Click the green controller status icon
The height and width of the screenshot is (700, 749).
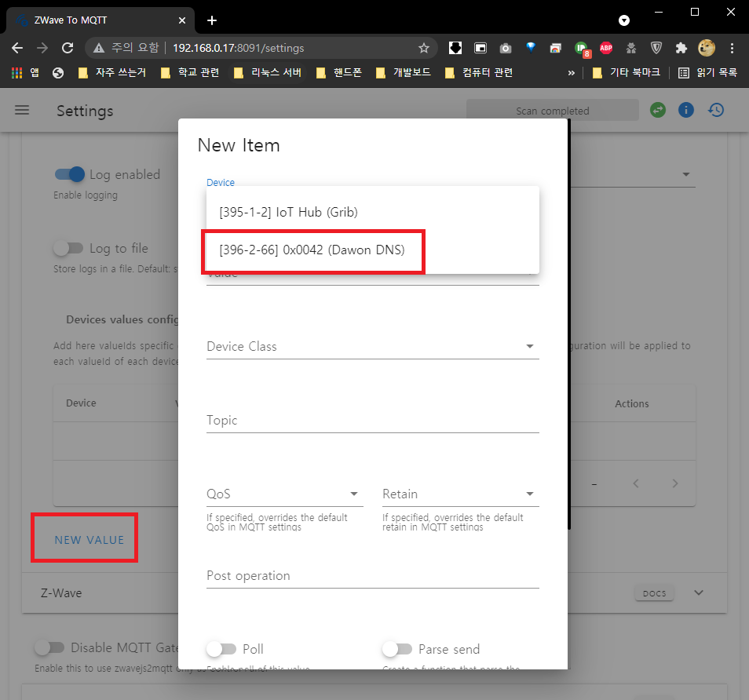658,111
